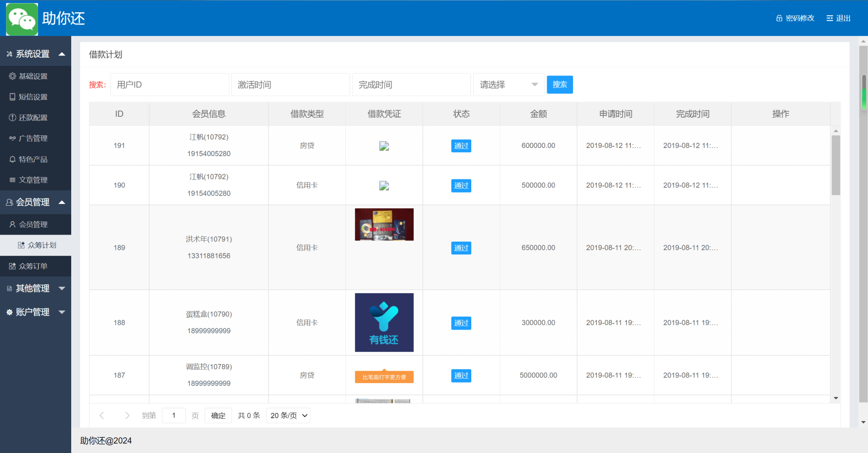Open the 请选择 status dropdown
Image resolution: width=868 pixels, height=453 pixels.
[x=508, y=85]
